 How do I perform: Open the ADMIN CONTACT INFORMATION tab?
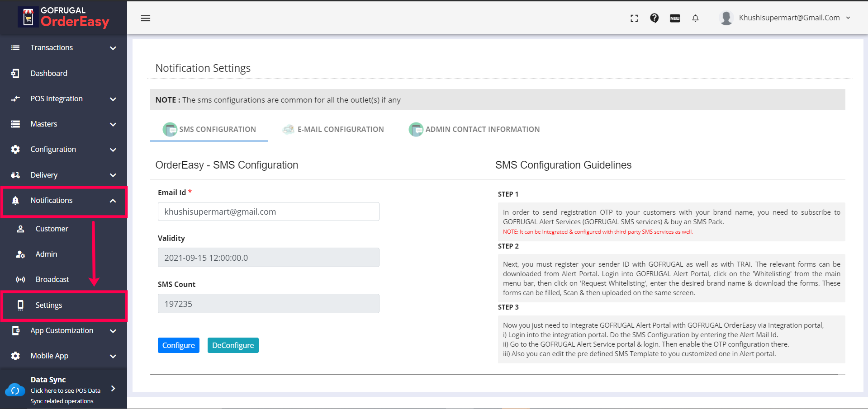[x=474, y=130]
